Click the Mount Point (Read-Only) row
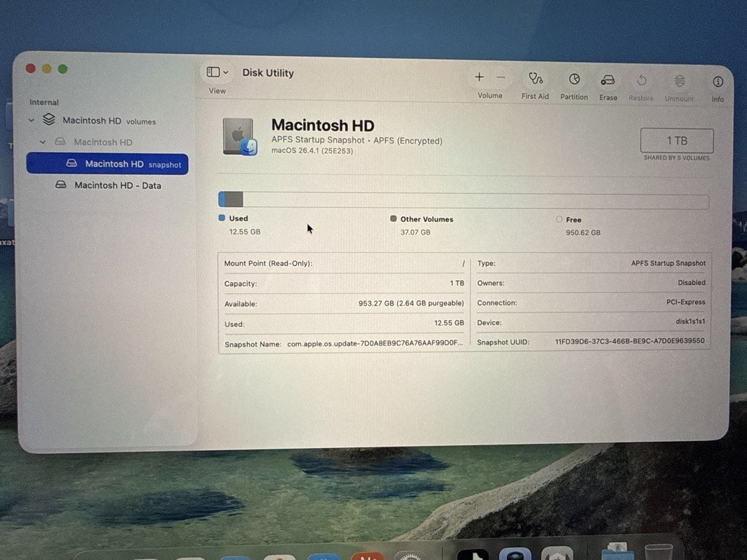Screen dimensions: 747x560 click(x=344, y=263)
